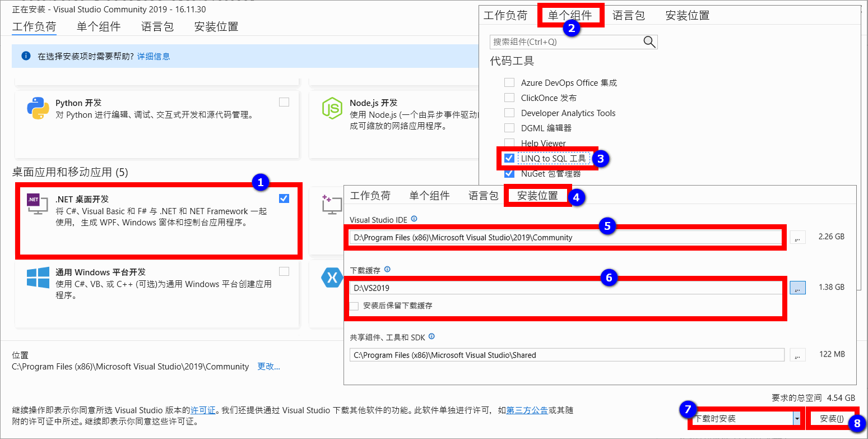
Task: Click the .NET desktop development icon
Action: pyautogui.click(x=38, y=205)
